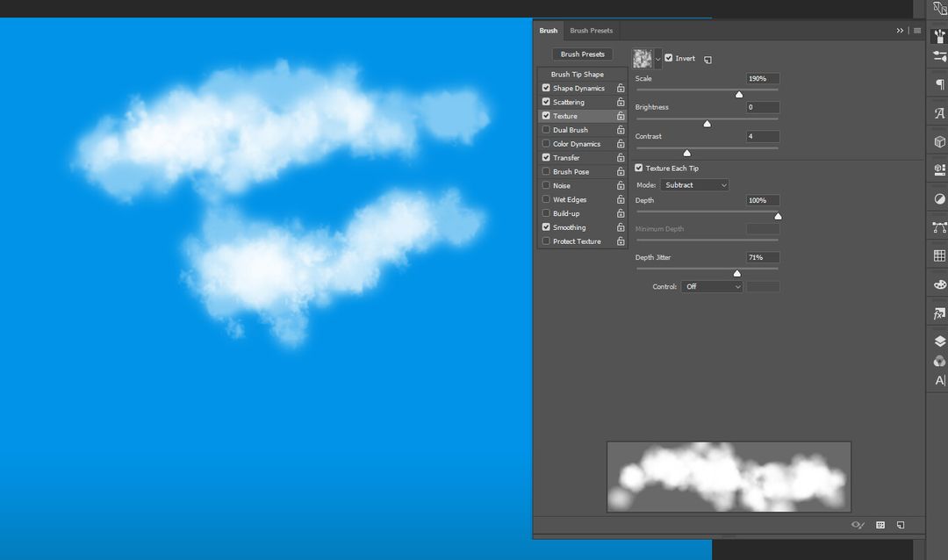Click the Scale slider handle

[739, 94]
